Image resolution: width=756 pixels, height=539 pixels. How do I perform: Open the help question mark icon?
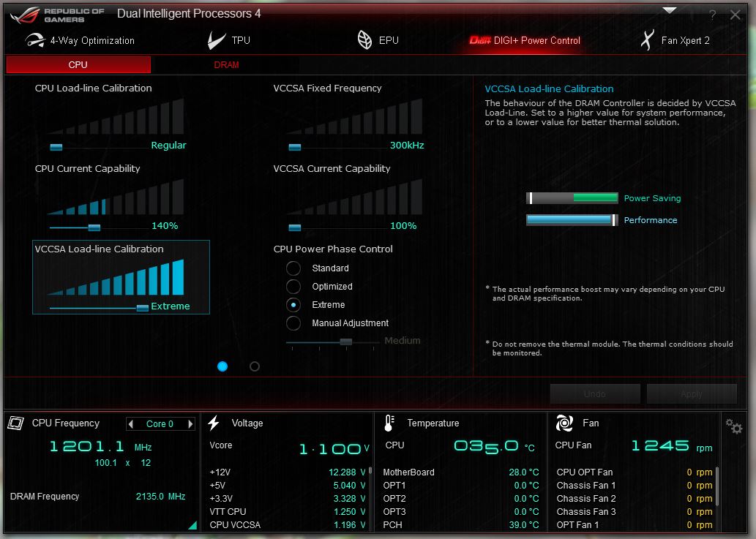click(712, 15)
